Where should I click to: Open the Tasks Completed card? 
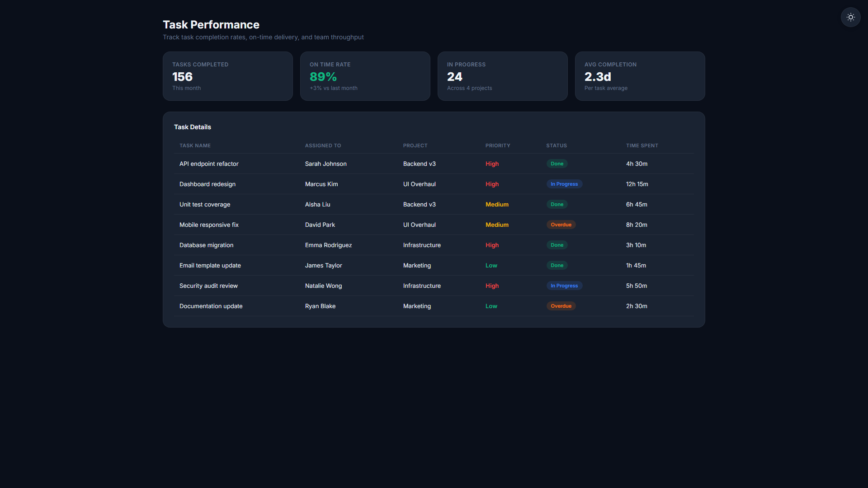coord(228,76)
